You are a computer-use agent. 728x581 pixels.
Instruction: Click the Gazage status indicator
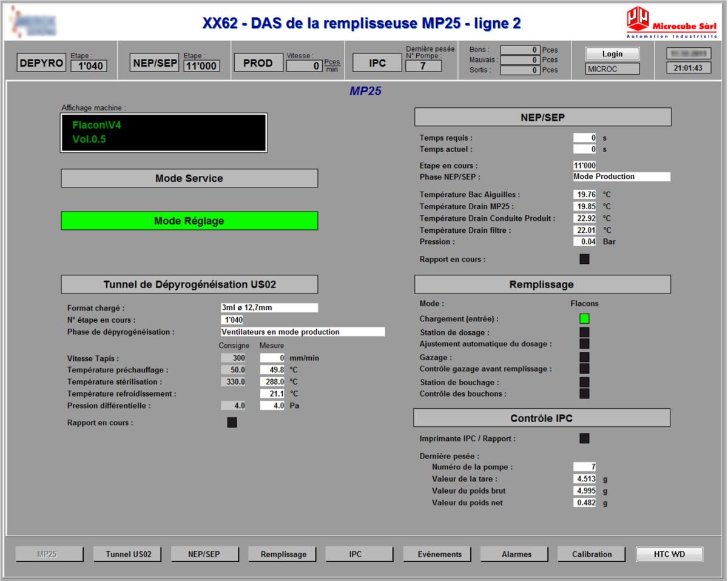click(584, 357)
